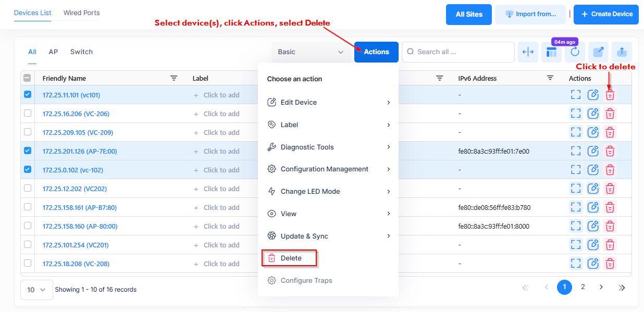This screenshot has width=644, height=312.
Task: Click the edit icon for 172.25.16.206 (VC-206)
Action: 593,114
